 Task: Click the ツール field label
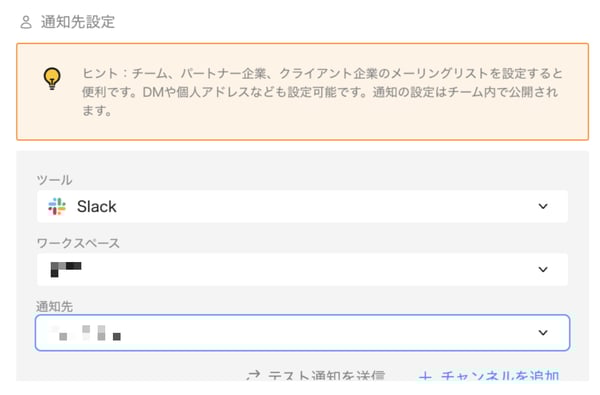[54, 180]
